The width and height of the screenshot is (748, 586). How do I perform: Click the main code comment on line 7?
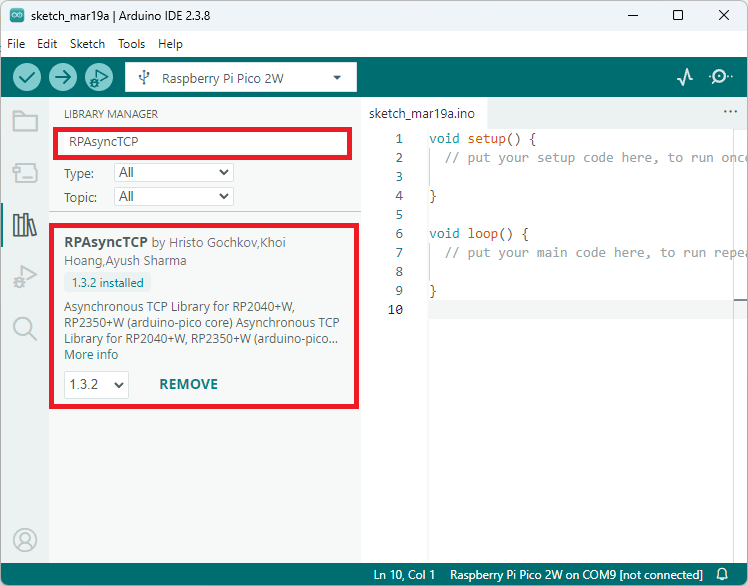tap(595, 253)
